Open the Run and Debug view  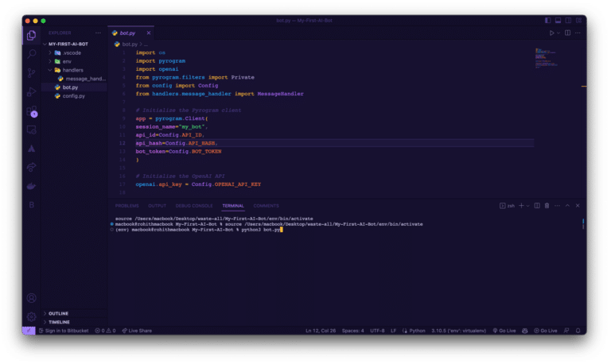31,91
